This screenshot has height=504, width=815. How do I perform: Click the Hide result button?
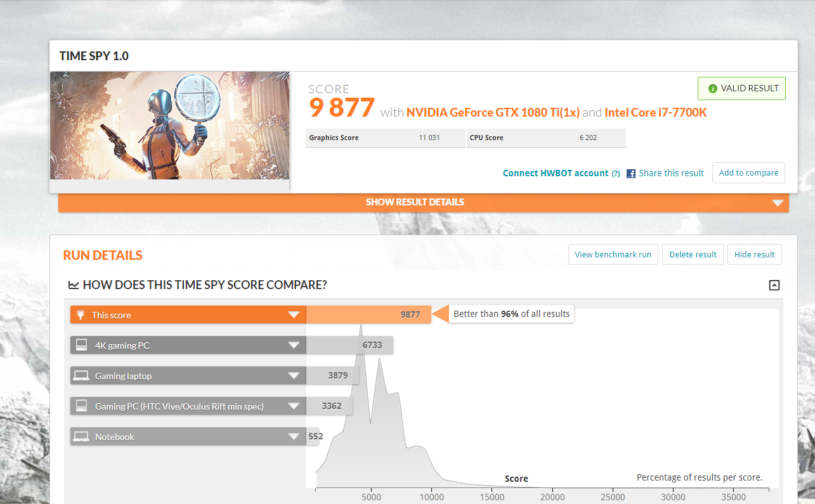pyautogui.click(x=754, y=254)
